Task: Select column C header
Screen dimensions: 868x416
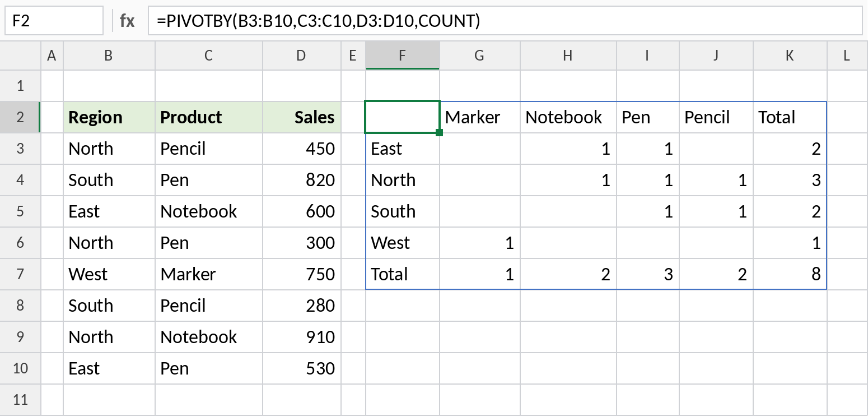Action: [x=209, y=55]
